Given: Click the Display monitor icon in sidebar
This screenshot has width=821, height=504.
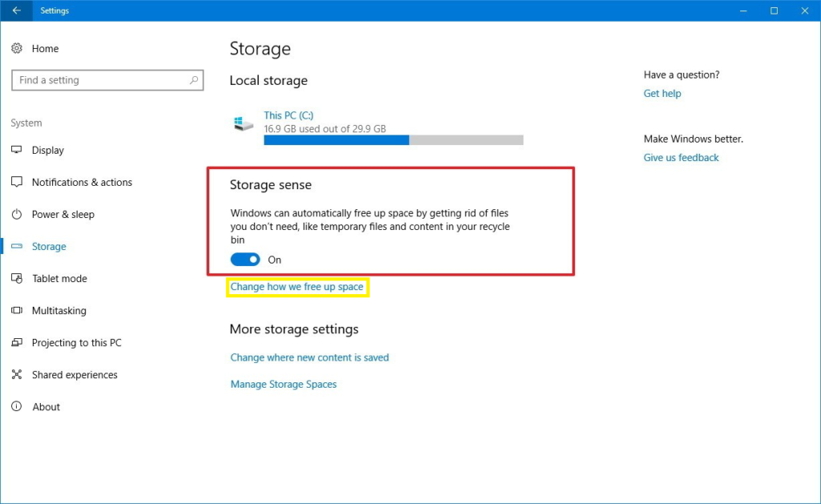Looking at the screenshot, I should pos(17,151).
